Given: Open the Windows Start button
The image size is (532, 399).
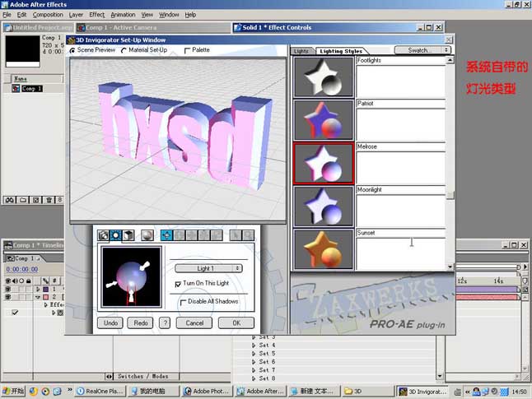Looking at the screenshot, I should 13,391.
